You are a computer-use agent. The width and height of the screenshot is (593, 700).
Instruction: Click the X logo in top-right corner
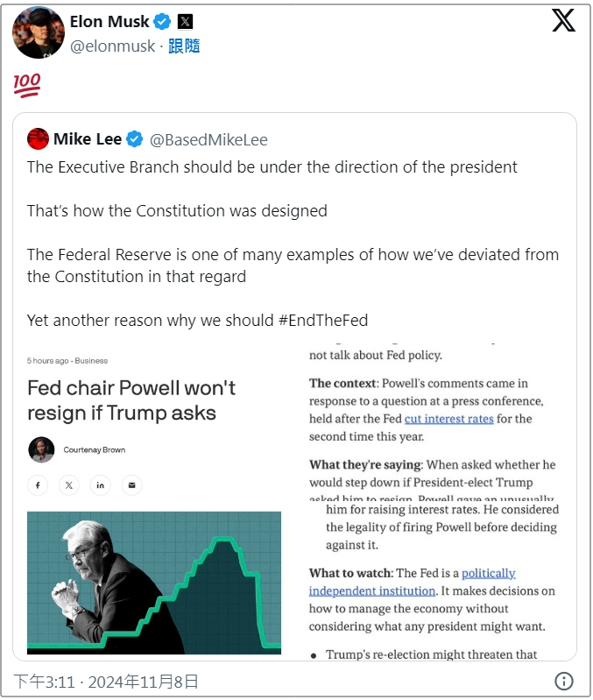563,21
